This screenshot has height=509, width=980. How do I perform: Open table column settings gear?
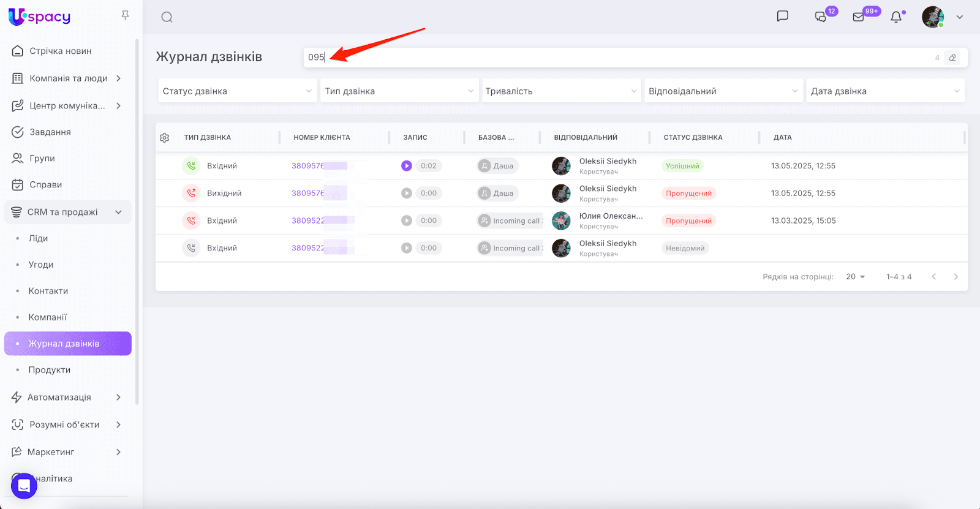point(164,138)
